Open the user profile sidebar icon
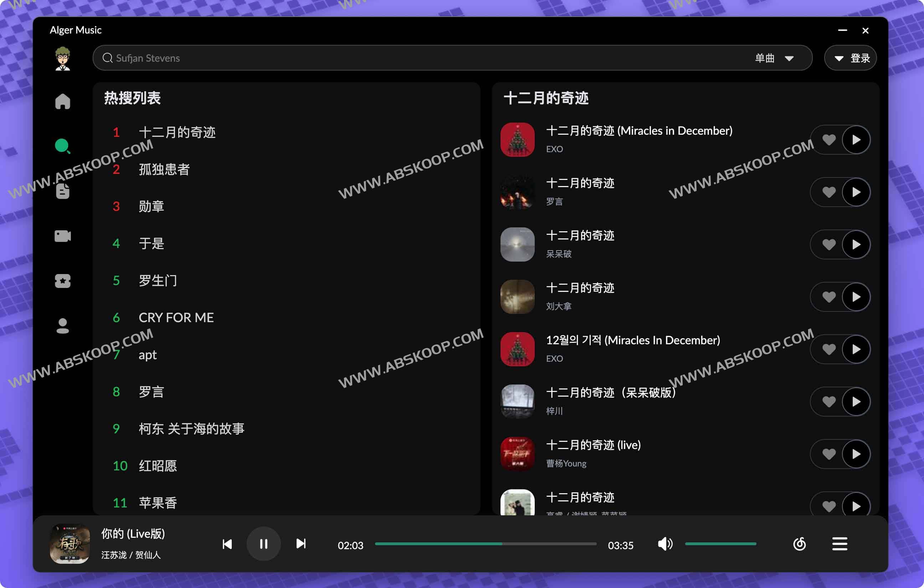924x588 pixels. [x=62, y=326]
